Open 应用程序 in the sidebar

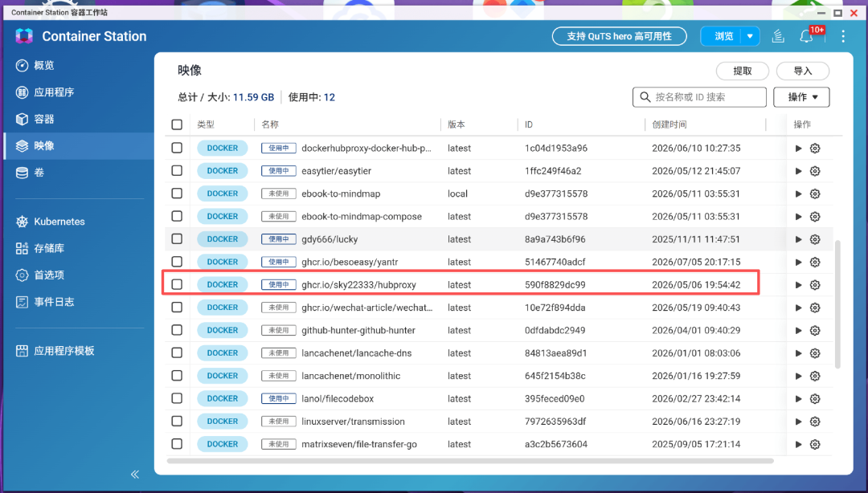tap(78, 92)
